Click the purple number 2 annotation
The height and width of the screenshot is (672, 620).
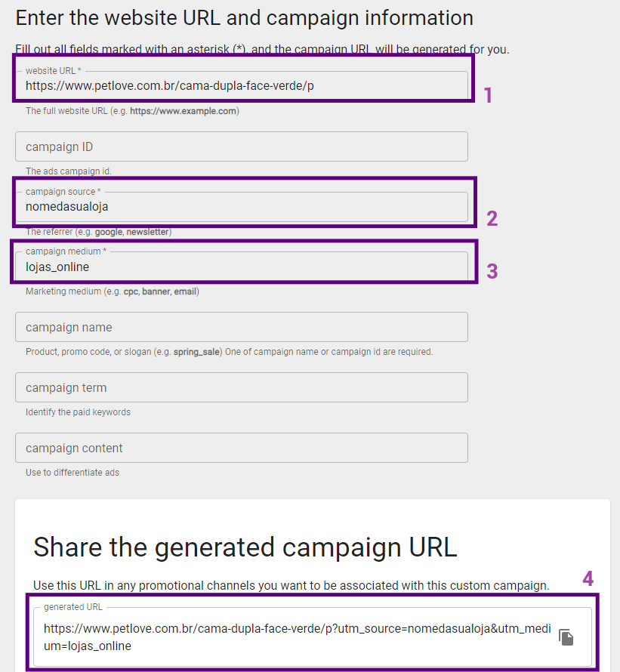pyautogui.click(x=492, y=219)
